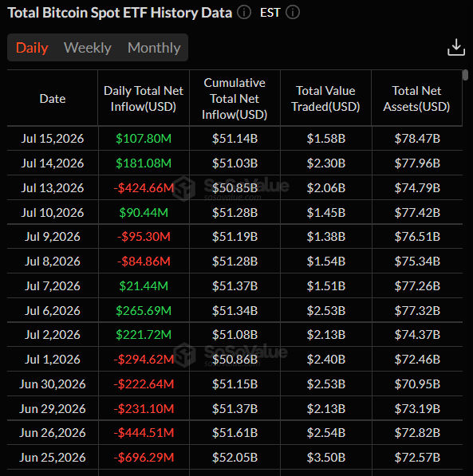Select the Jun 26,2026 date cell
The height and width of the screenshot is (476, 473).
(53, 433)
